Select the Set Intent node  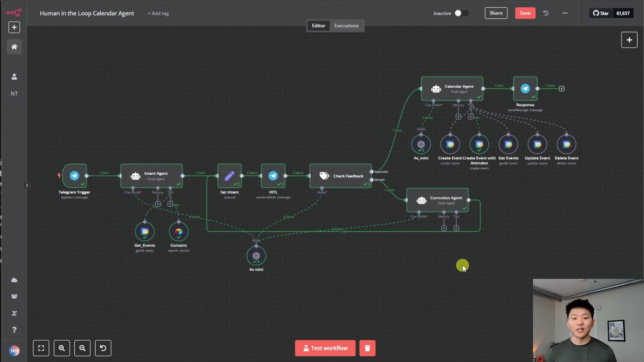tap(230, 176)
